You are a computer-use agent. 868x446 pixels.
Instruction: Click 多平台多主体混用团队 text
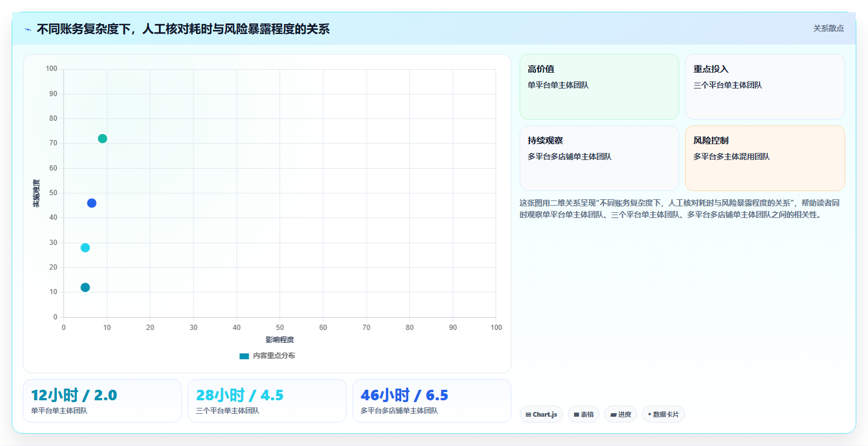point(731,157)
